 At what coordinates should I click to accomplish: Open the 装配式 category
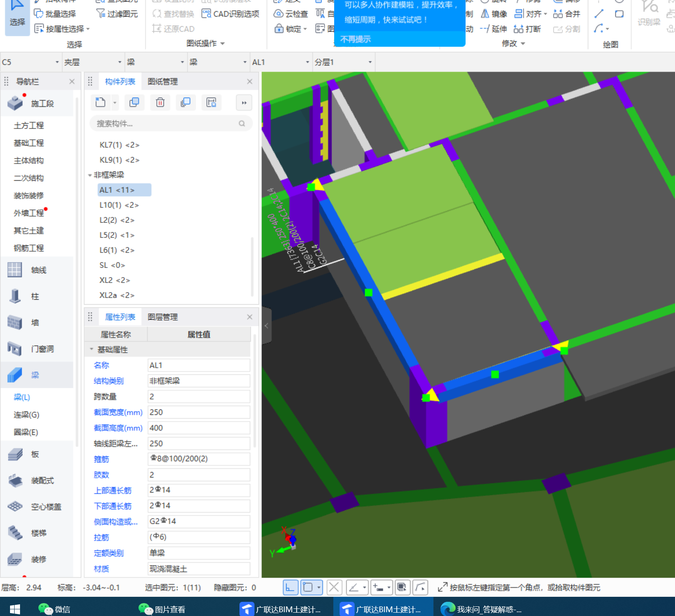pyautogui.click(x=38, y=480)
